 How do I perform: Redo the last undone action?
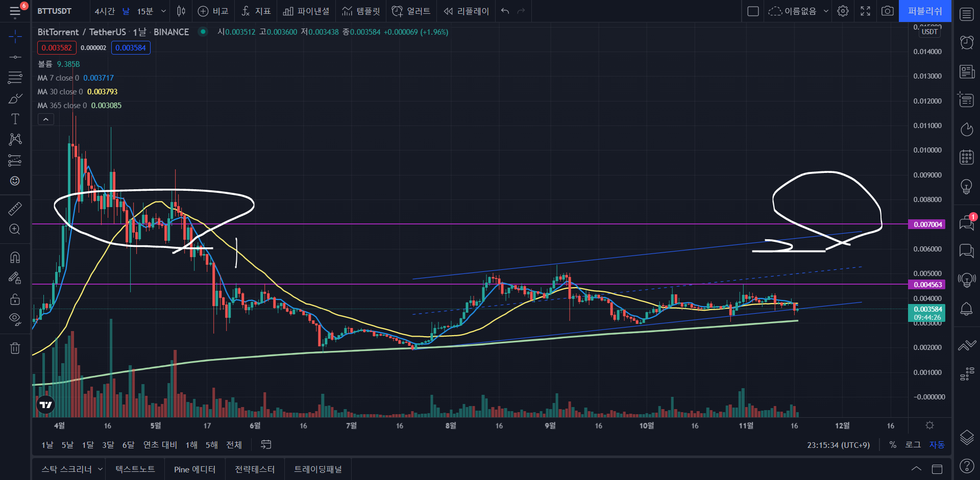click(x=521, y=11)
